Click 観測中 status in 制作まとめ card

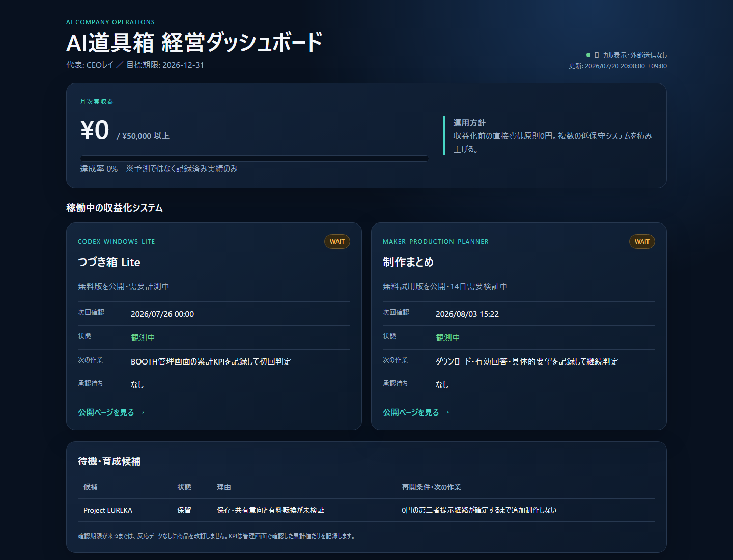coord(448,338)
